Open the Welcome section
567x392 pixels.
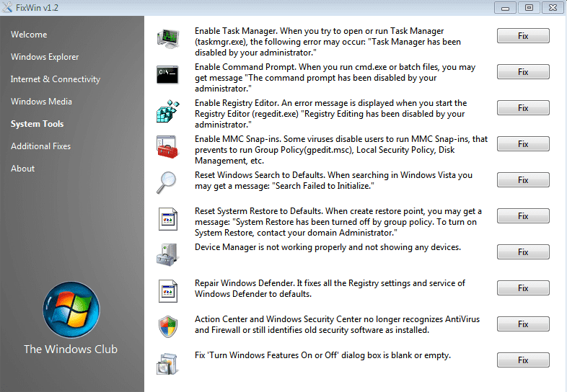point(29,35)
